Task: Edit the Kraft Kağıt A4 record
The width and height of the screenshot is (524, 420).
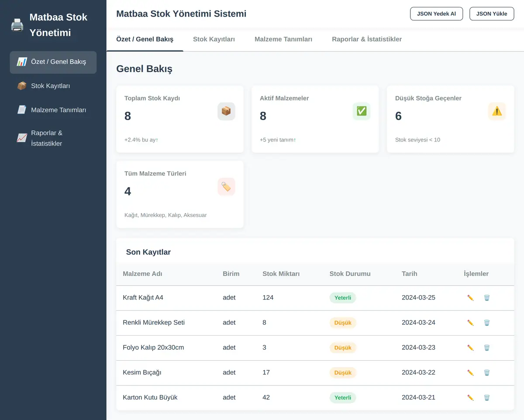Action: (x=470, y=298)
